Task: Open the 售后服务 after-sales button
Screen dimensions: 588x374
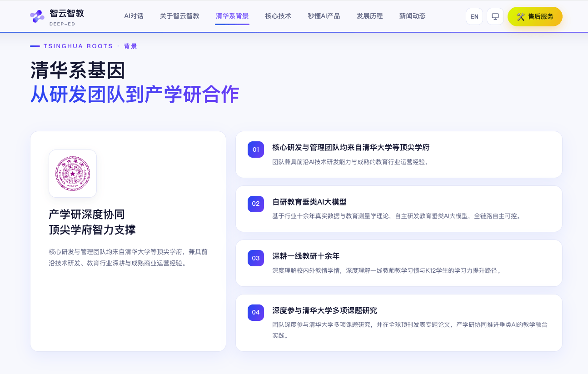Action: click(535, 16)
